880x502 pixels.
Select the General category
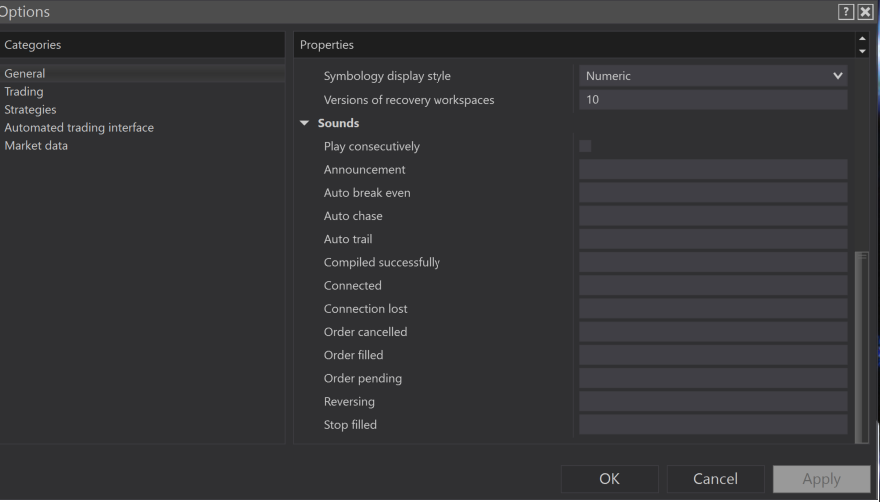(x=25, y=73)
